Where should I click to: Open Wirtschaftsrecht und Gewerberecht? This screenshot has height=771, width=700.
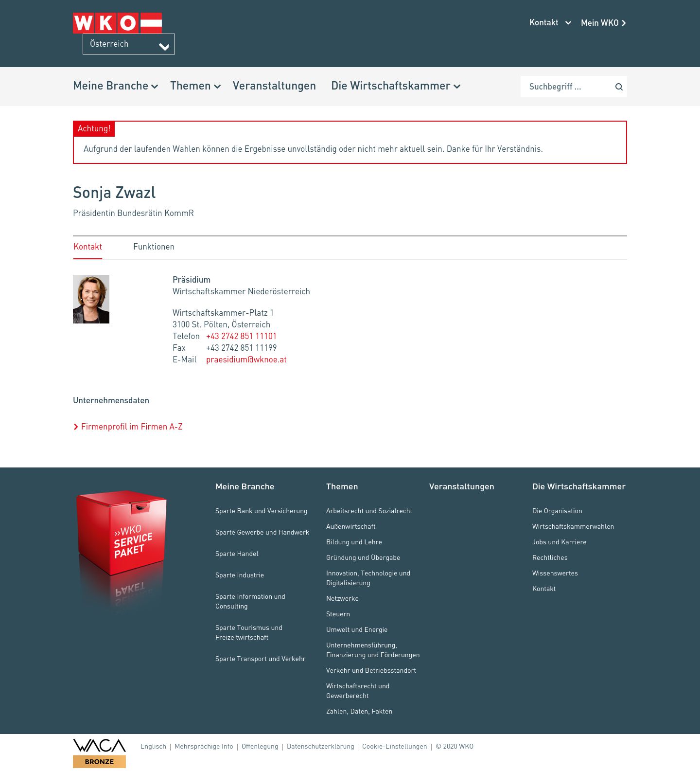[358, 691]
